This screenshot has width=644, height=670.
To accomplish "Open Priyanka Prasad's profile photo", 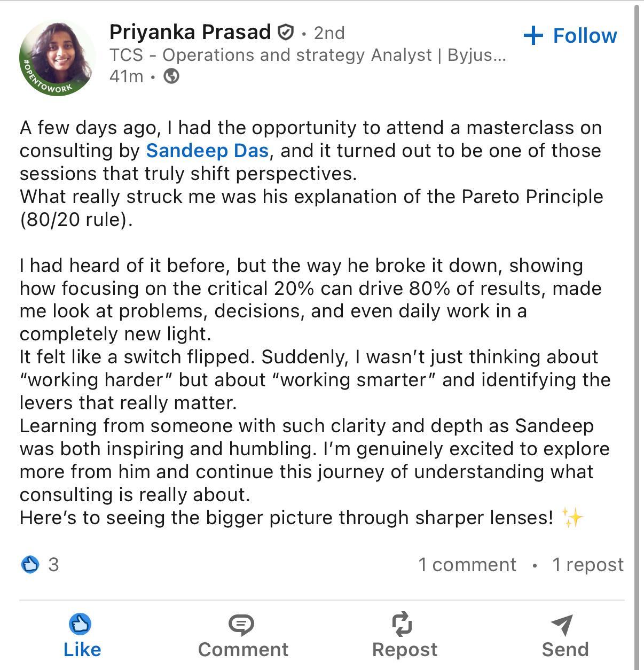I will (x=57, y=58).
